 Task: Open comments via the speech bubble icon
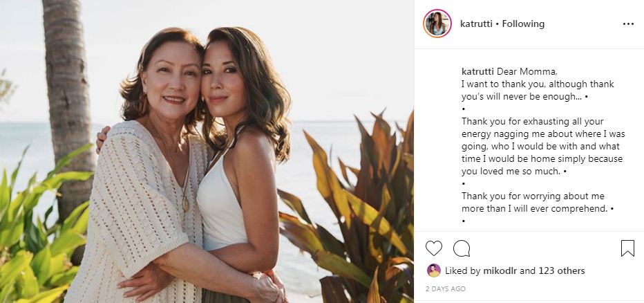click(x=462, y=248)
